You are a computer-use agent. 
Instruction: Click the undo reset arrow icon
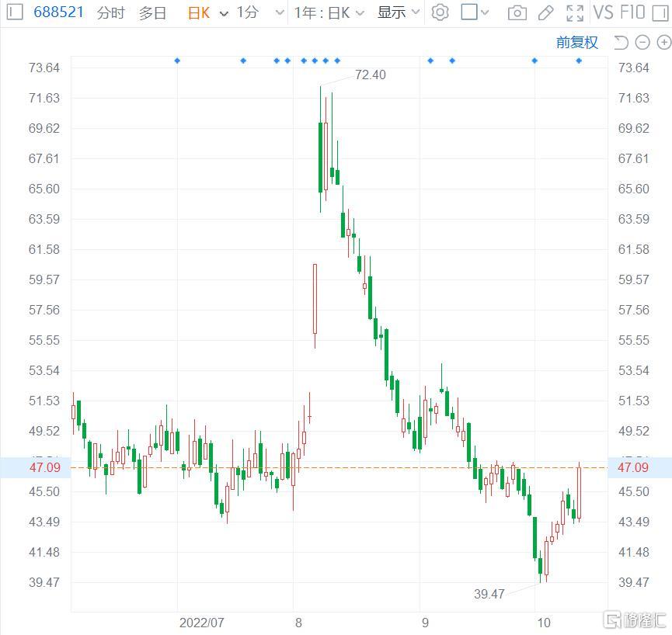pos(621,43)
